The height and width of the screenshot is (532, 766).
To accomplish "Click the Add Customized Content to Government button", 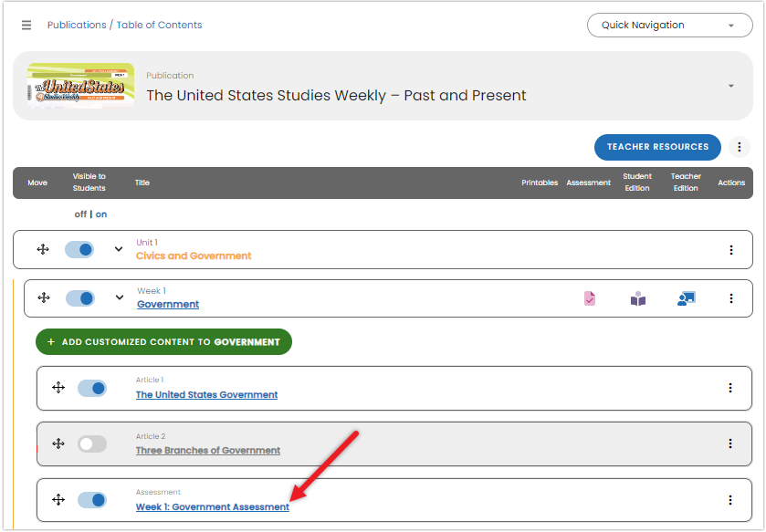I will coord(163,341).
